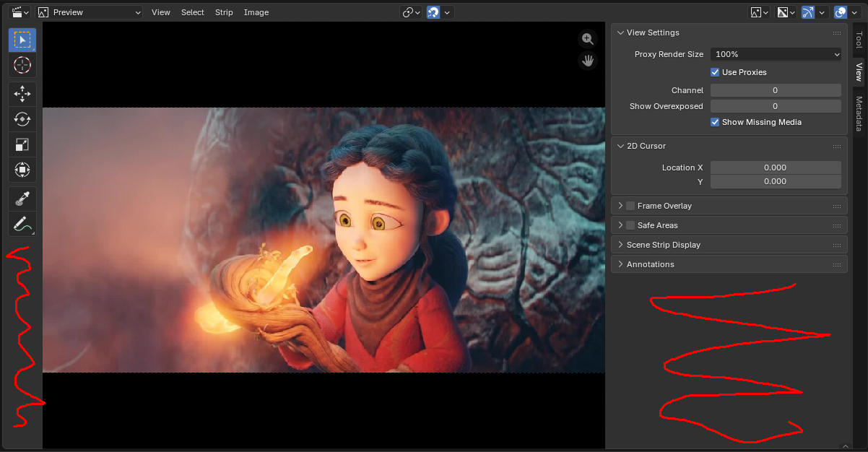Click the Location X value field
868x452 pixels.
coord(776,168)
